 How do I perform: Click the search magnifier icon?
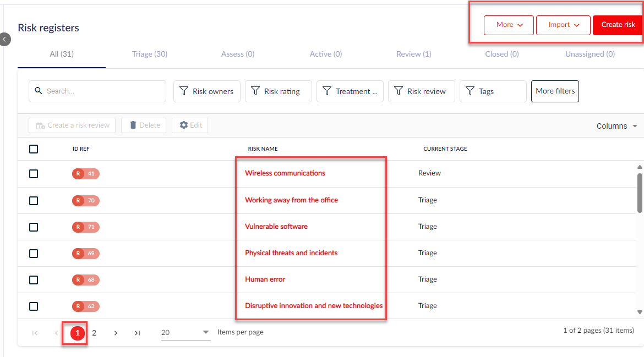(38, 91)
